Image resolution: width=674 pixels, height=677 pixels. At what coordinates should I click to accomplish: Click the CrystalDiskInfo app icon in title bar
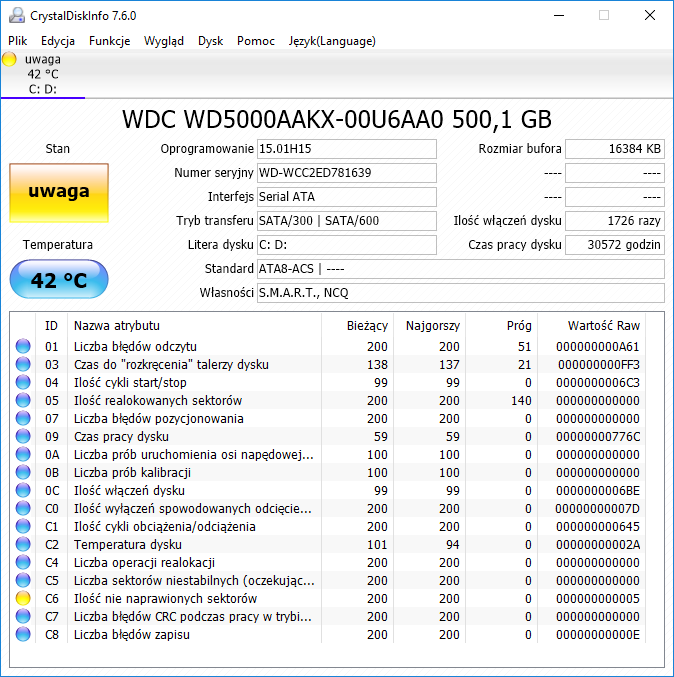(x=16, y=16)
